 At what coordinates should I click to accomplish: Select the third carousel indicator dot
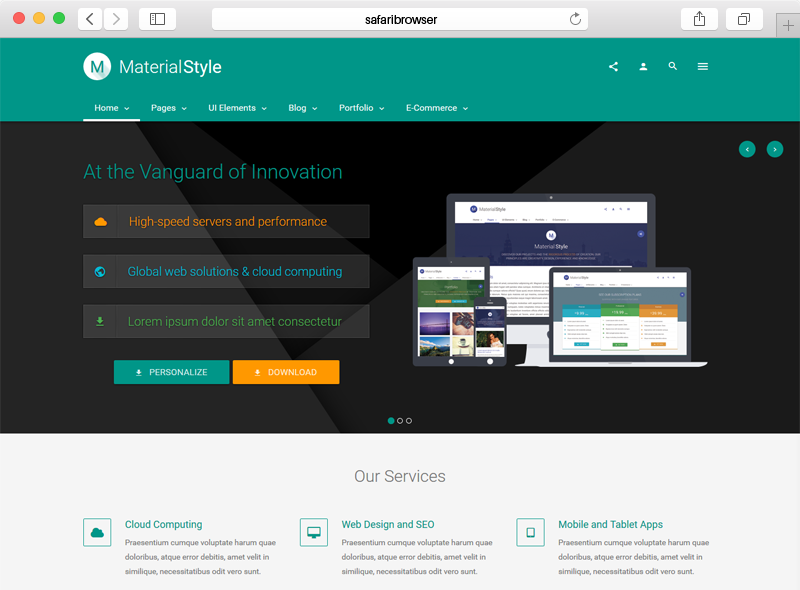(x=409, y=421)
